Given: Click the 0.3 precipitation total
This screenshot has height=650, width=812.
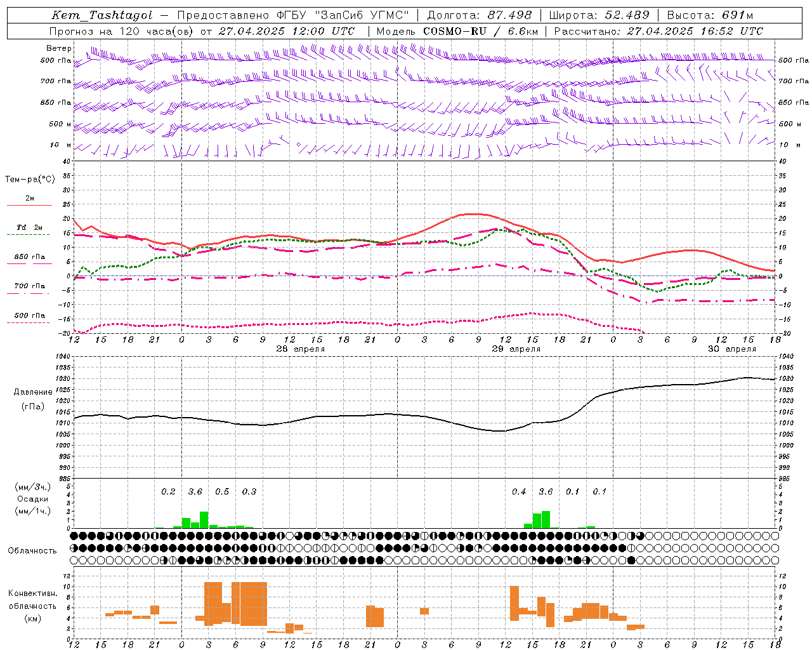Looking at the screenshot, I should coord(249,492).
